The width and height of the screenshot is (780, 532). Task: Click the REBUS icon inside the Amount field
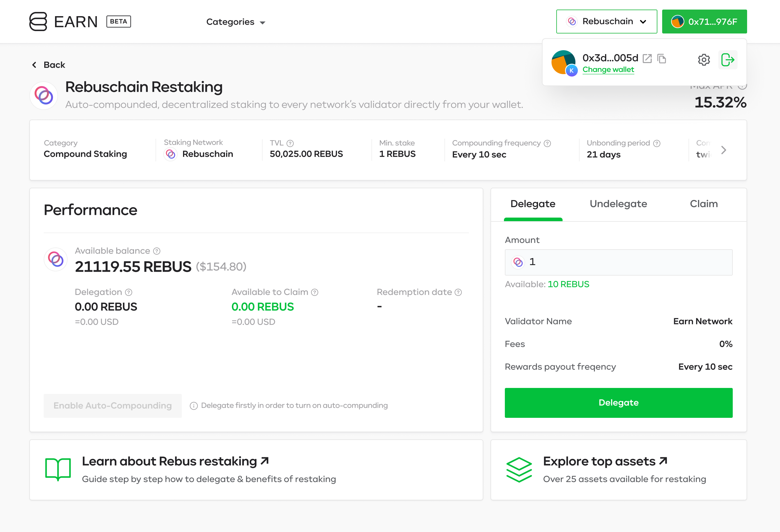tap(518, 262)
